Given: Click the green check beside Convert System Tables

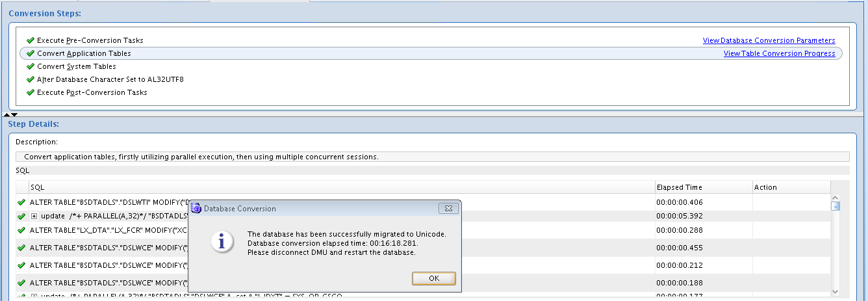Looking at the screenshot, I should 30,66.
